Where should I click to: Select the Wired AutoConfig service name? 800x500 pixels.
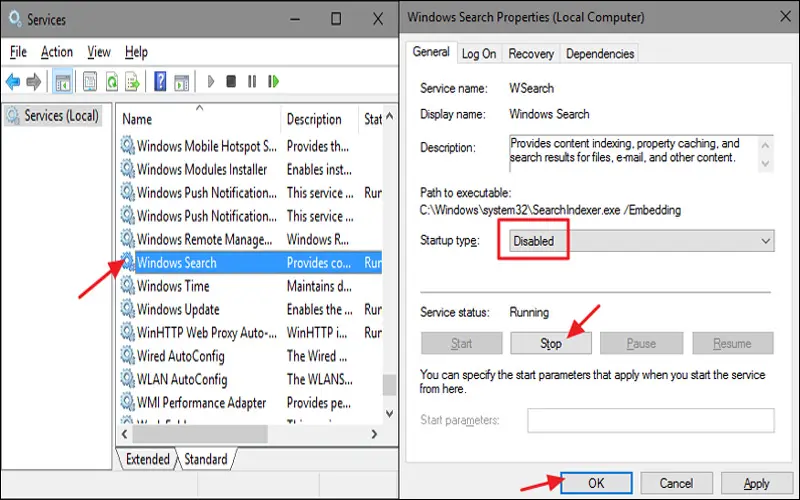pyautogui.click(x=181, y=356)
